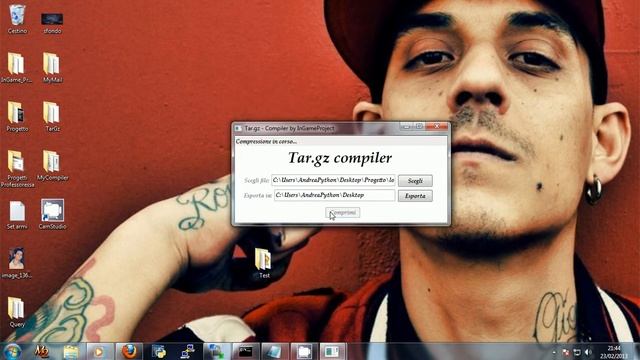
Task: Open the Python taskbar icon
Action: pos(158,351)
